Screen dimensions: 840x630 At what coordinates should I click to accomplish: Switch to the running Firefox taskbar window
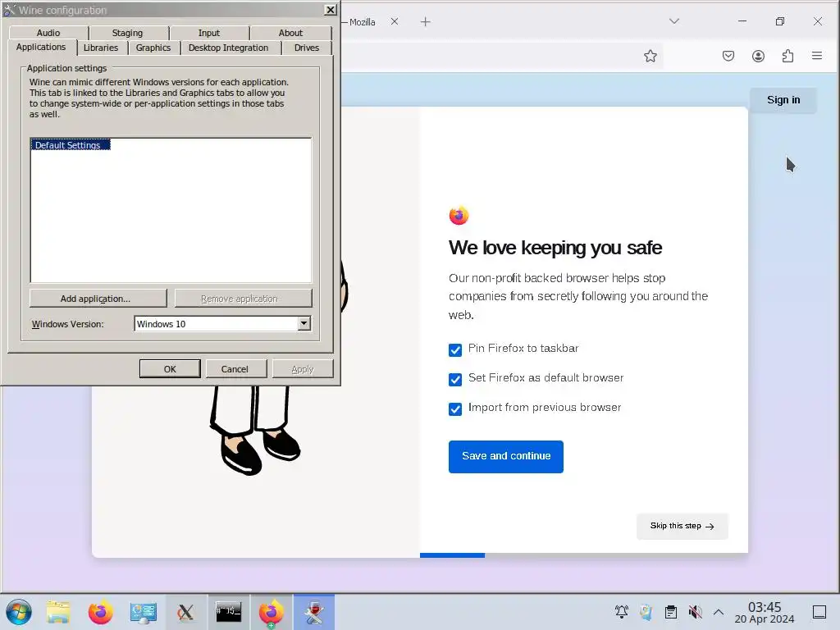click(x=272, y=612)
